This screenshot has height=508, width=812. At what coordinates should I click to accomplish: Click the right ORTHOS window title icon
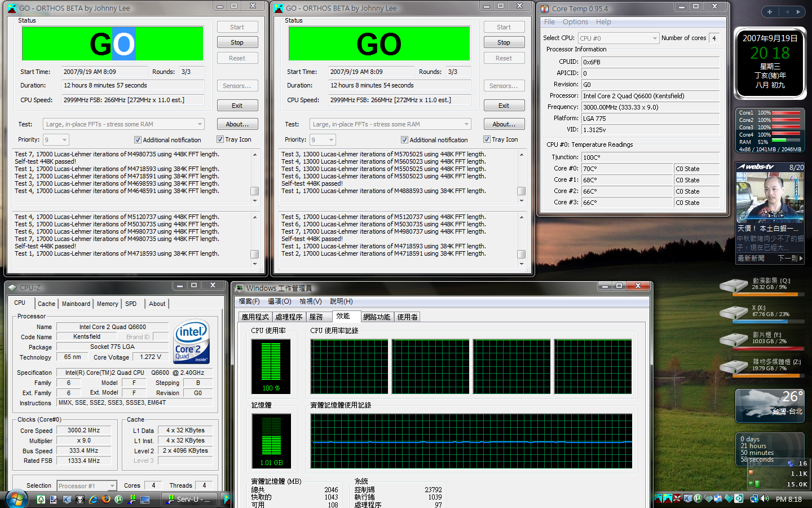(x=279, y=8)
